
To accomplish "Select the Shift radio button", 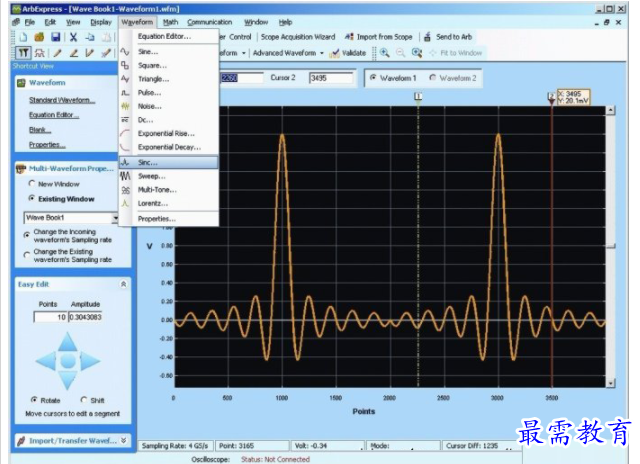I will pos(84,400).
